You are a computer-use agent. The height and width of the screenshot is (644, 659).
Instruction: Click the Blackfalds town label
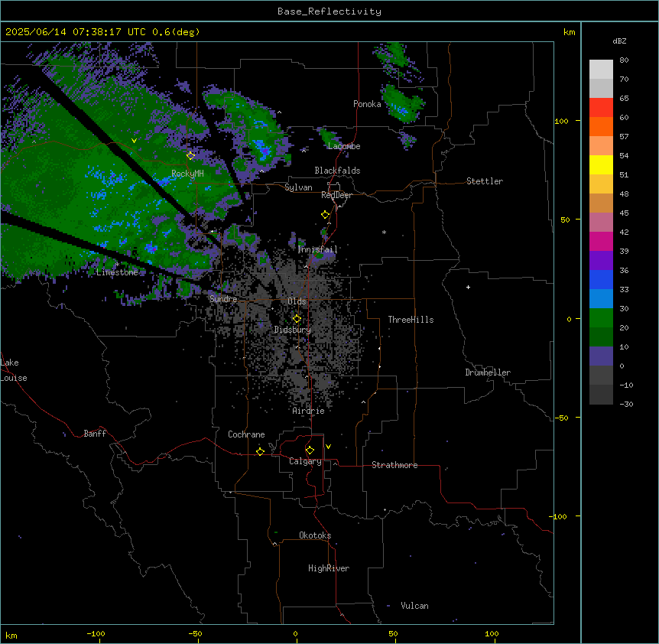click(337, 171)
